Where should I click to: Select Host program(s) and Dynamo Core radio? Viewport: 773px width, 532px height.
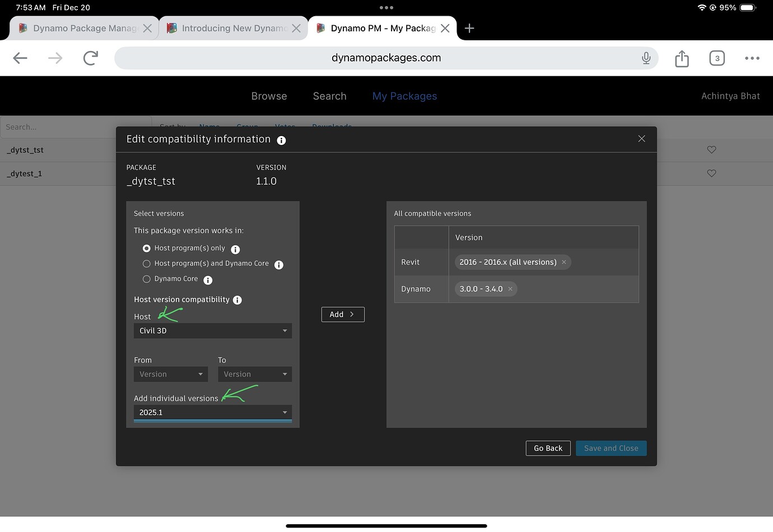point(146,263)
